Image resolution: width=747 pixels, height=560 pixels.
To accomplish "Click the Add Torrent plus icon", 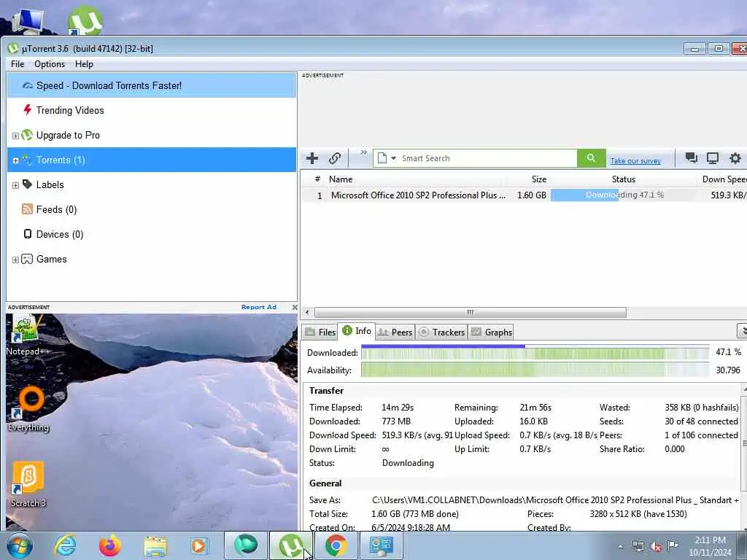I will tap(312, 158).
